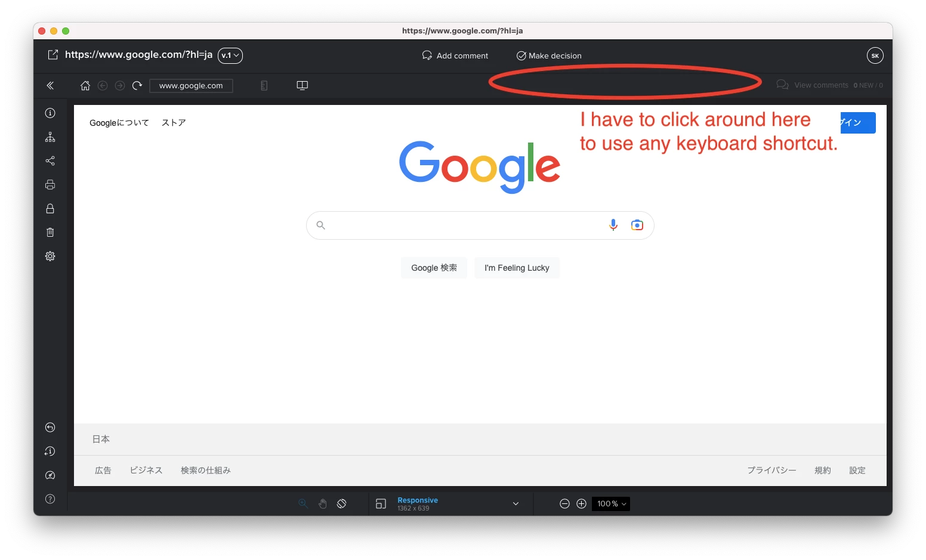Open the URL in external browser icon
The image size is (926, 560).
click(53, 55)
